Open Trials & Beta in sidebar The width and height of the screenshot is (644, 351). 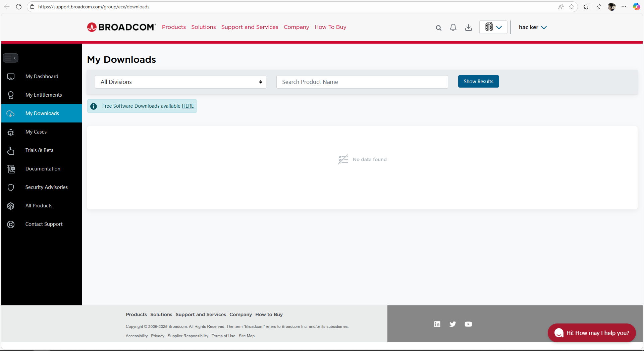(42, 150)
